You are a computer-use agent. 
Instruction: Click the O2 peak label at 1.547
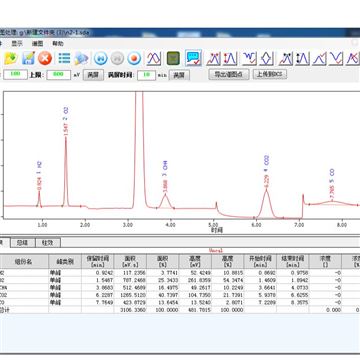[66, 121]
